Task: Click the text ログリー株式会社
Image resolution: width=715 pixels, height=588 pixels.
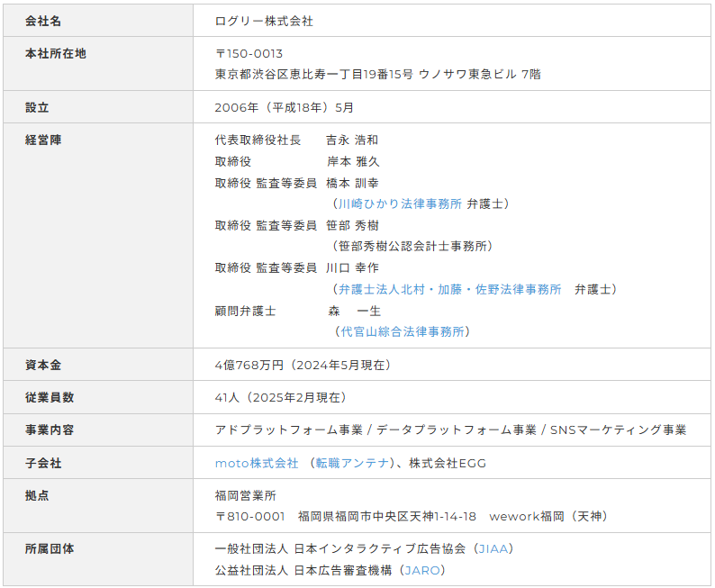Action: pos(264,21)
